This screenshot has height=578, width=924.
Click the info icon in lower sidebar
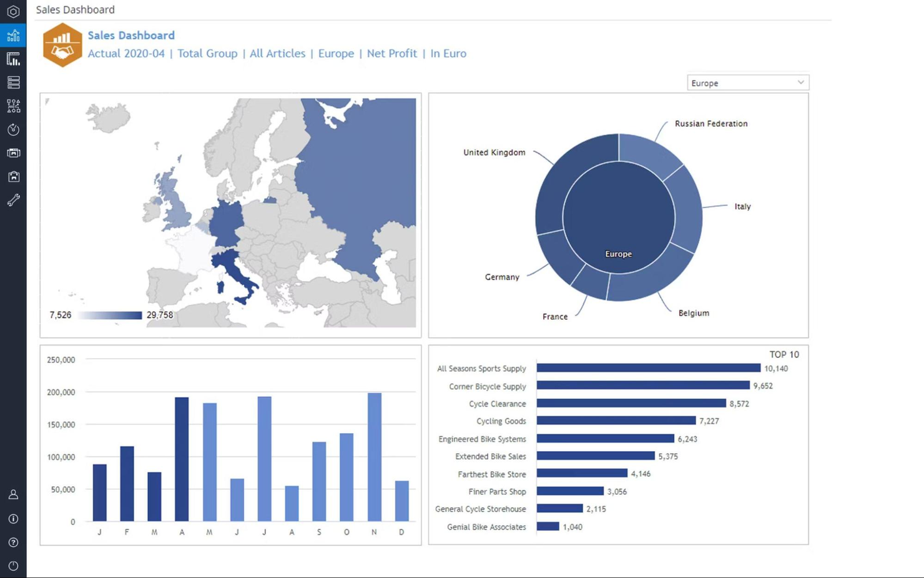pyautogui.click(x=13, y=519)
